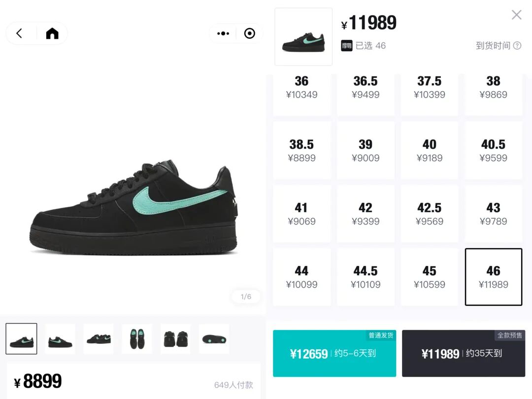Pick the selected size 46 tile
This screenshot has height=399, width=532.
[x=493, y=277]
